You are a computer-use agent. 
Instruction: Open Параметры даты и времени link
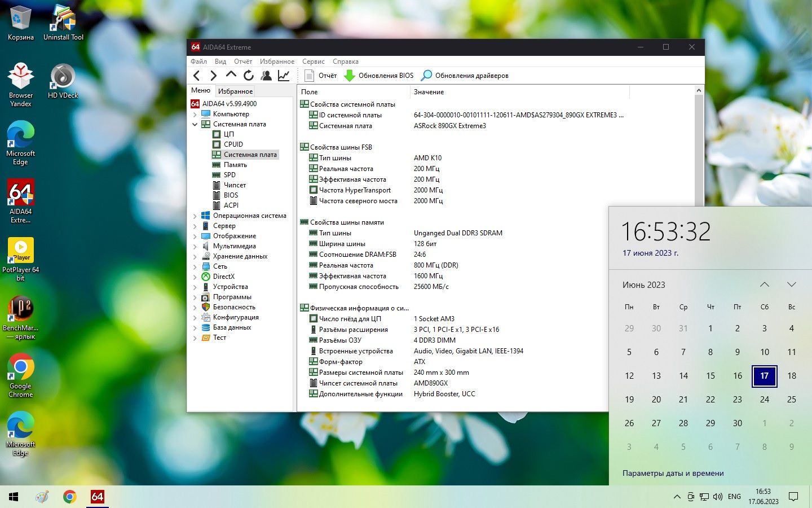(673, 474)
